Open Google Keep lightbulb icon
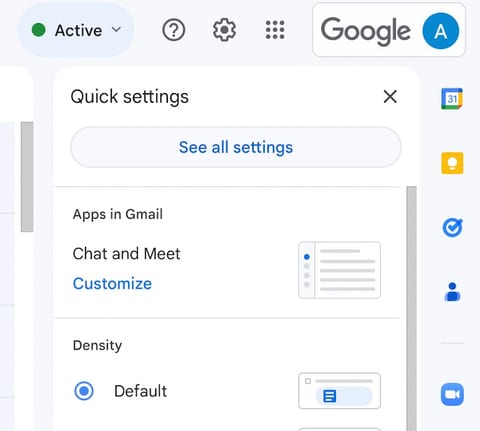Screen dimensions: 480x431 click(x=452, y=163)
